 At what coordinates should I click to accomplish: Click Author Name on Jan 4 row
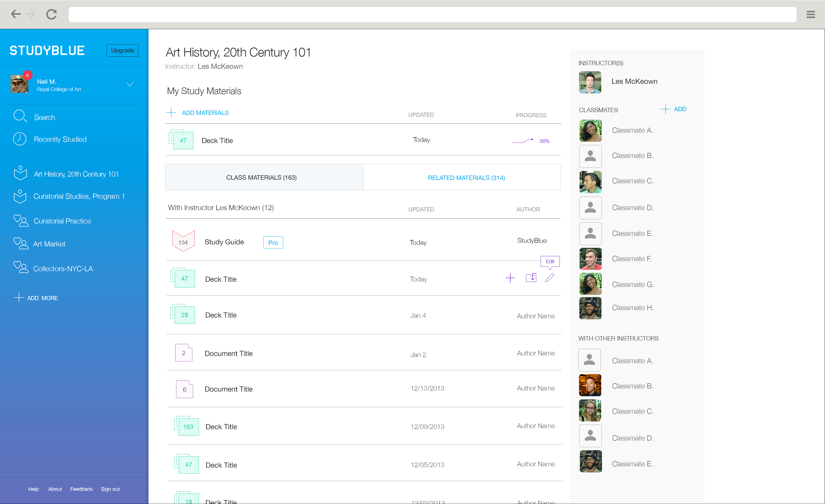point(536,316)
